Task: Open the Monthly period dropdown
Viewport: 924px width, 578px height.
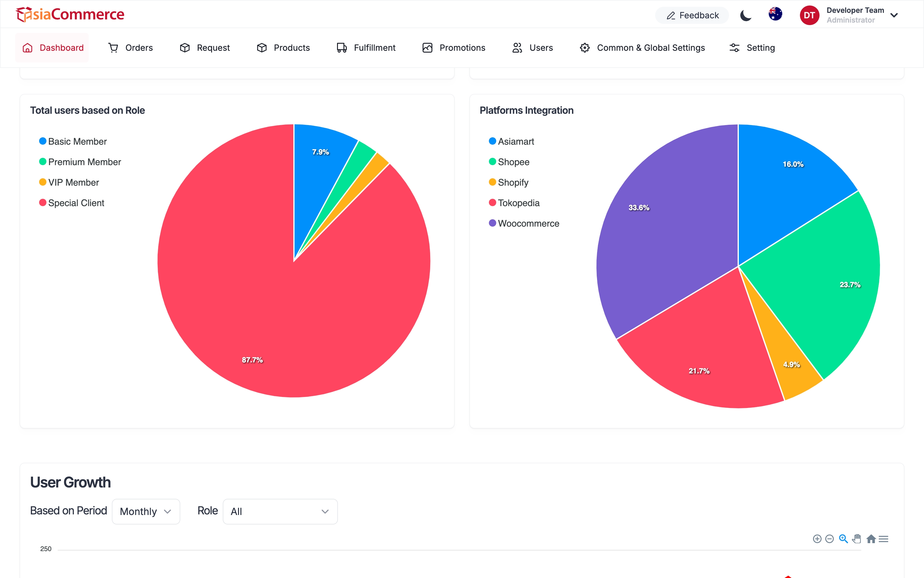Action: [146, 511]
